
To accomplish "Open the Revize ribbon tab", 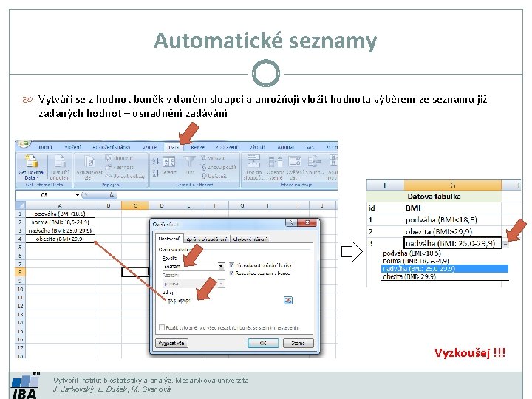I will tap(197, 147).
